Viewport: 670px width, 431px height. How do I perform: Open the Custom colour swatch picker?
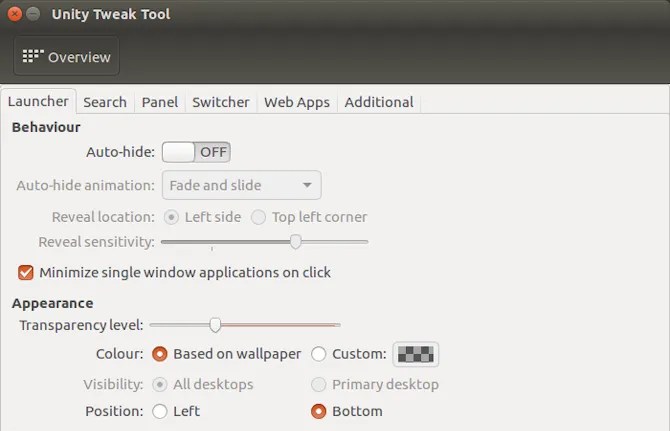pyautogui.click(x=415, y=354)
